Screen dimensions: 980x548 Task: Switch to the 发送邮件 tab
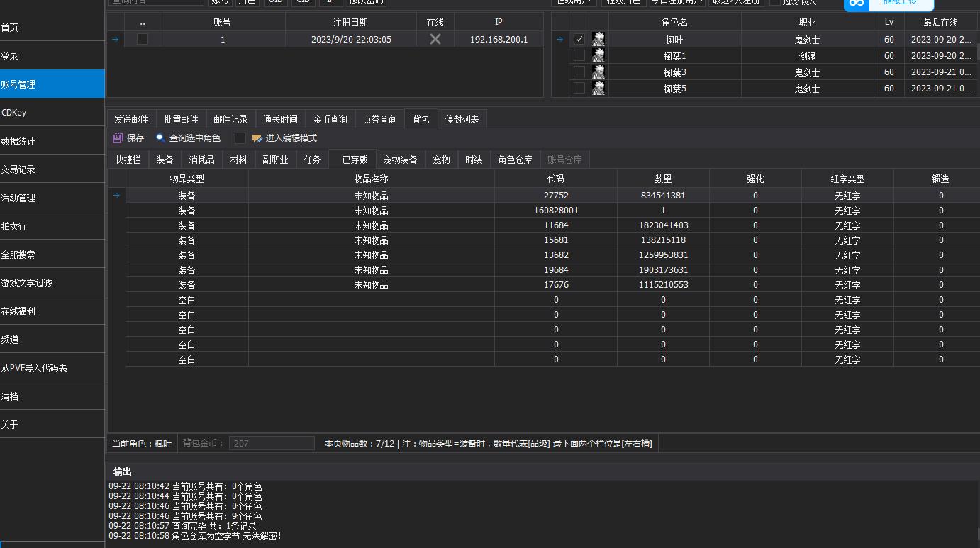[131, 119]
